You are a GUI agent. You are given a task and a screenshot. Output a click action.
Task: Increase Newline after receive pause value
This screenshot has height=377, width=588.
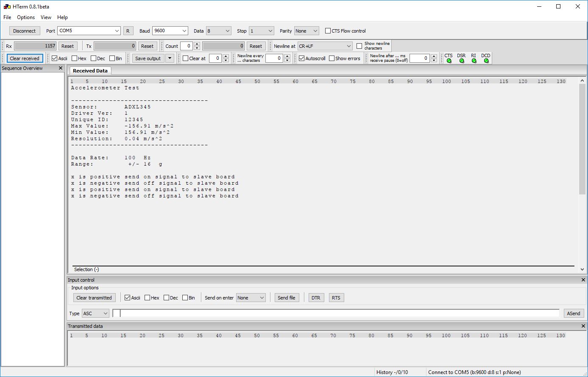tap(434, 56)
